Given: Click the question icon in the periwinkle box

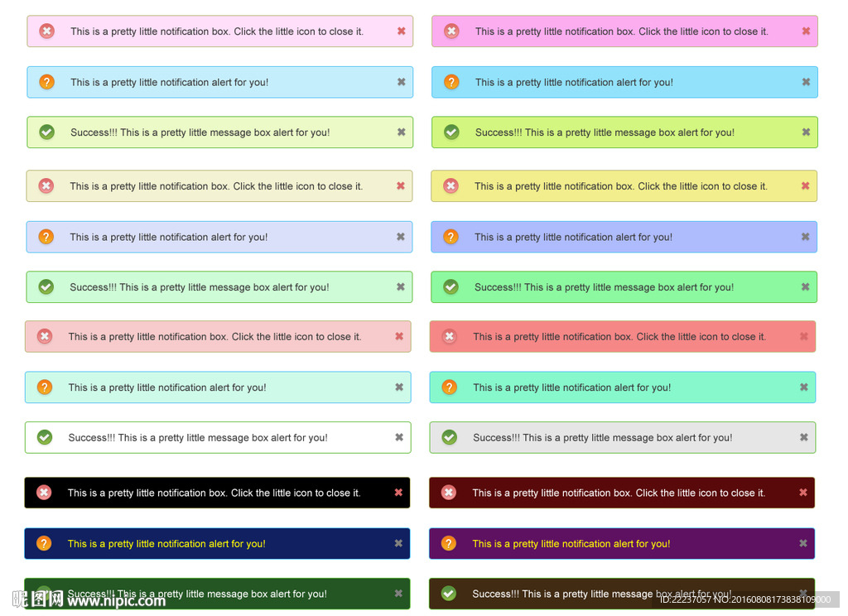Looking at the screenshot, I should [450, 237].
